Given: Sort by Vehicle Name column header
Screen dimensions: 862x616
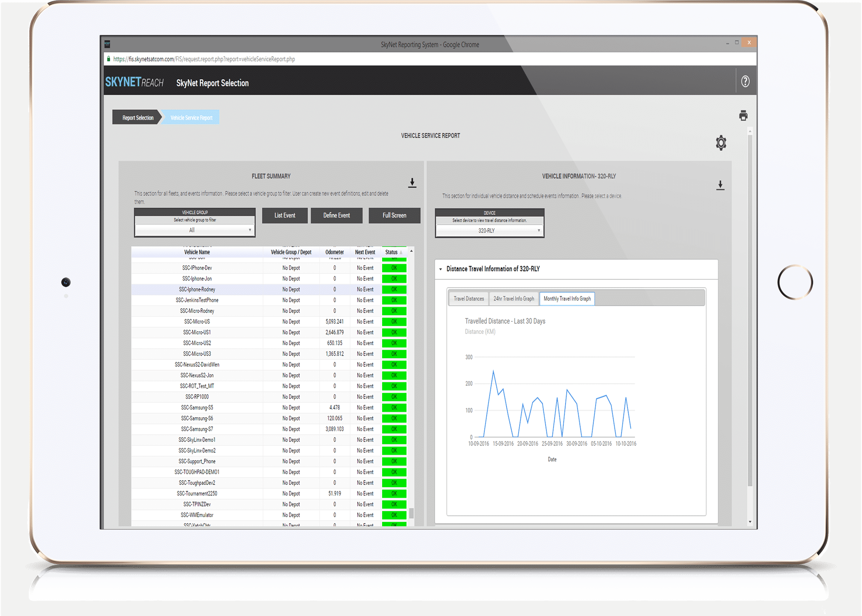Looking at the screenshot, I should (x=197, y=252).
